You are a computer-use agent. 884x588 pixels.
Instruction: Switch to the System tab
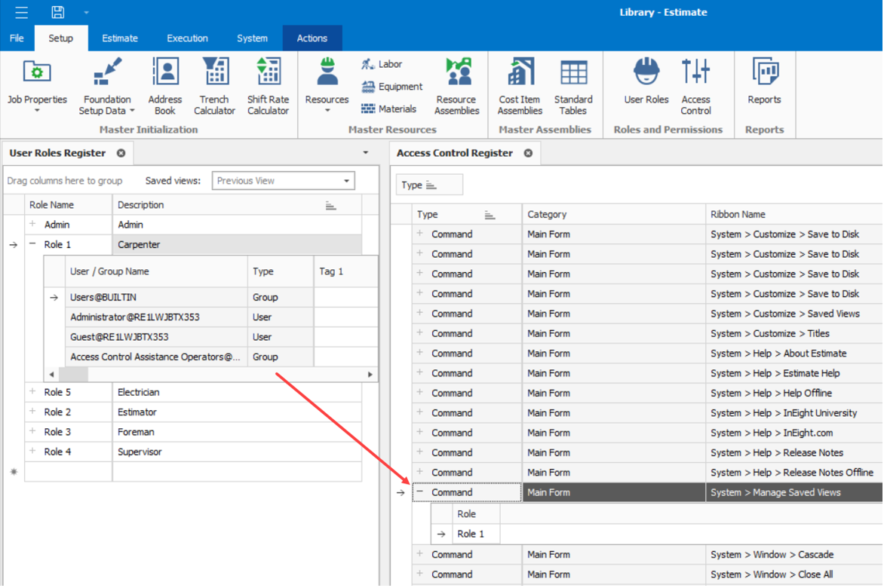tap(252, 38)
